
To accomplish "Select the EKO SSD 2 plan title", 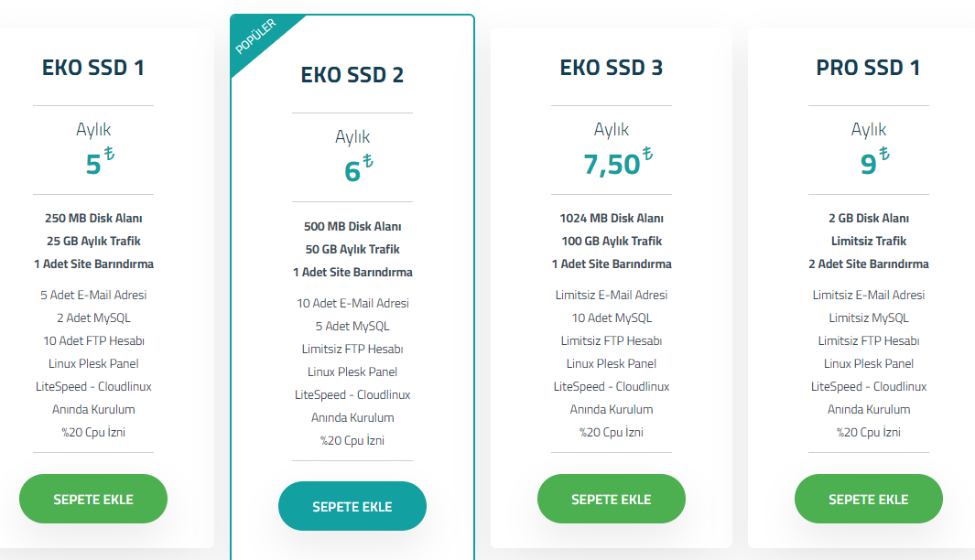I will coord(352,75).
